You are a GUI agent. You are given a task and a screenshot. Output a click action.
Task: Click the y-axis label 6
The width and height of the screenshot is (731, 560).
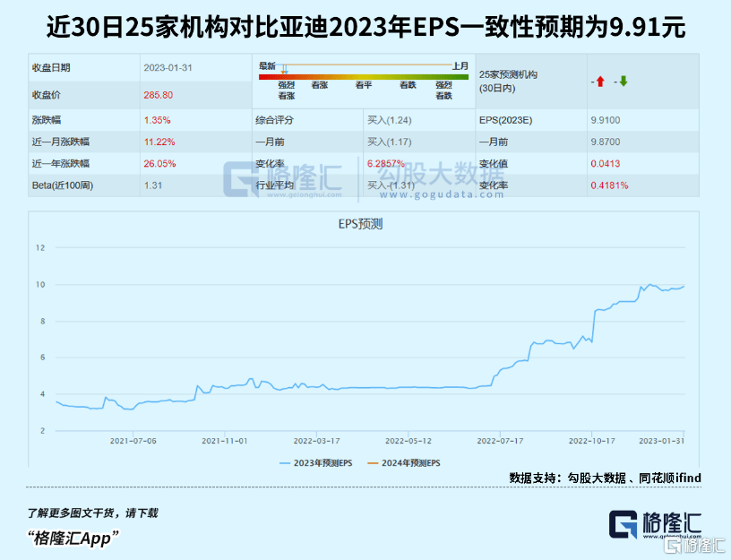(42, 358)
